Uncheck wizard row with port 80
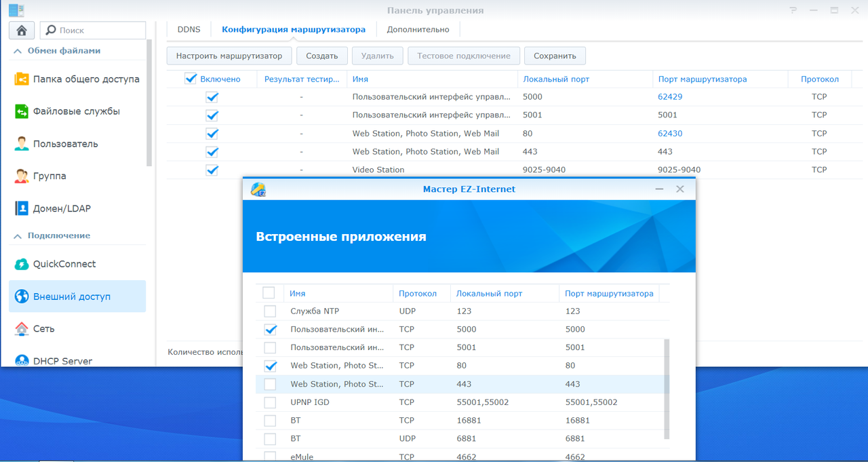Image resolution: width=868 pixels, height=462 pixels. point(270,366)
